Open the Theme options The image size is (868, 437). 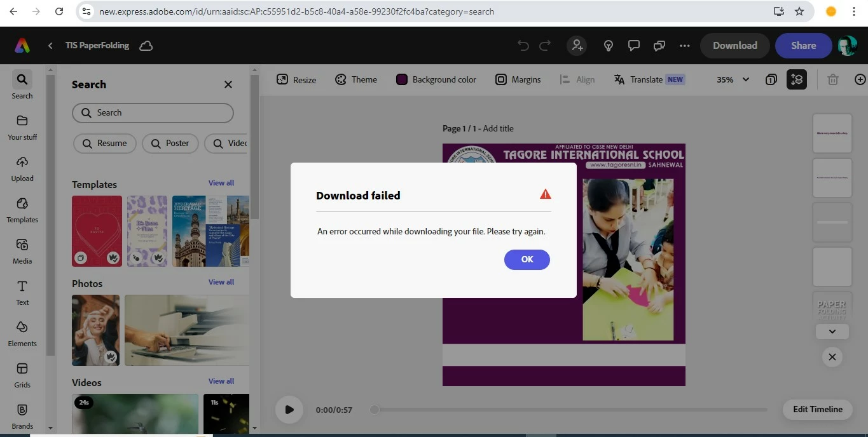356,79
